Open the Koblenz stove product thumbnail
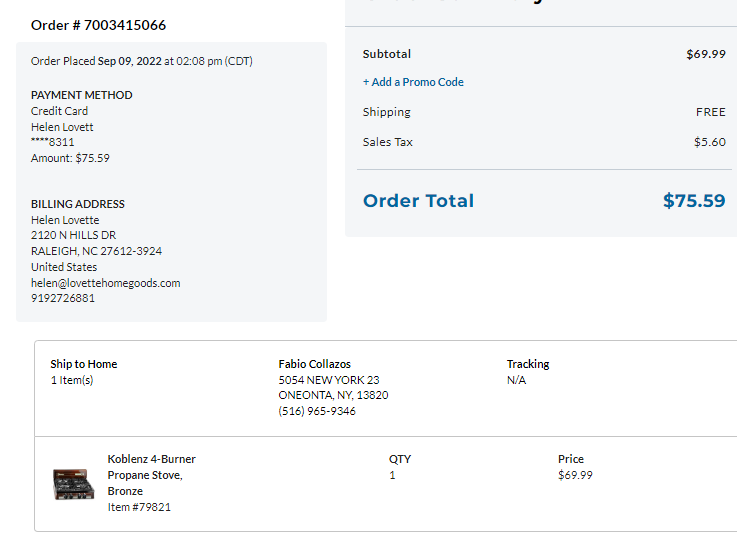737x556 pixels. 73,484
